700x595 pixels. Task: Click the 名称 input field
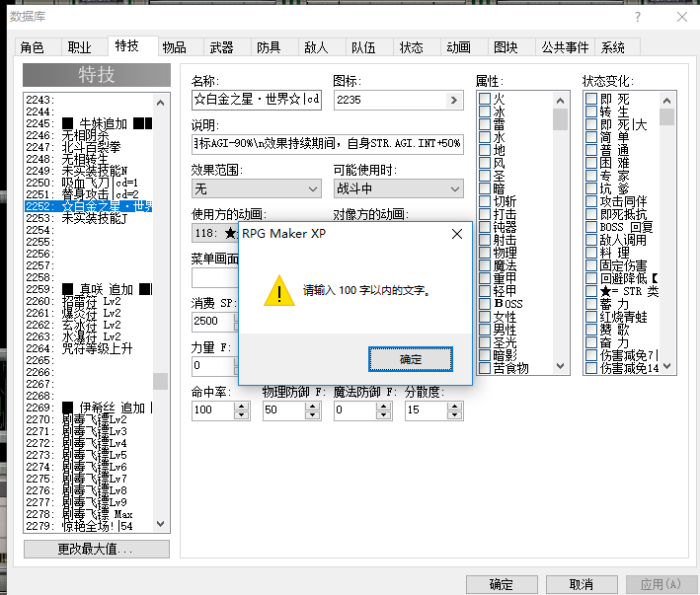(x=257, y=100)
